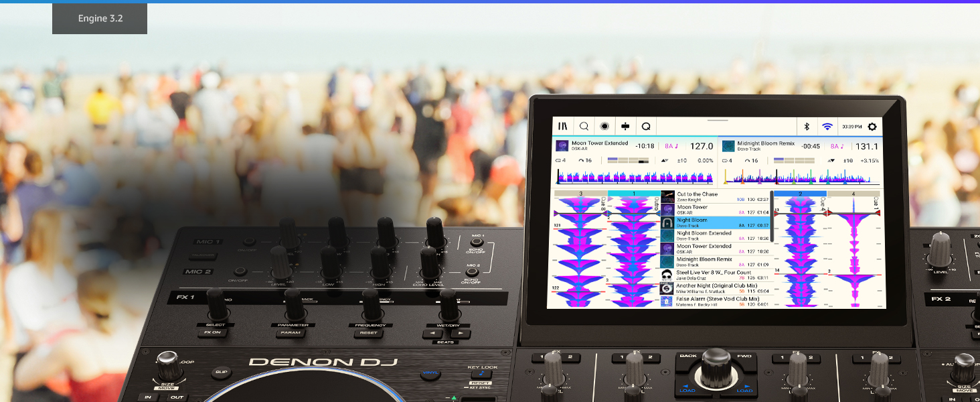Tap the Night Bloom headphone artwork in track list
Screen dimensions: 980x402
667,222
